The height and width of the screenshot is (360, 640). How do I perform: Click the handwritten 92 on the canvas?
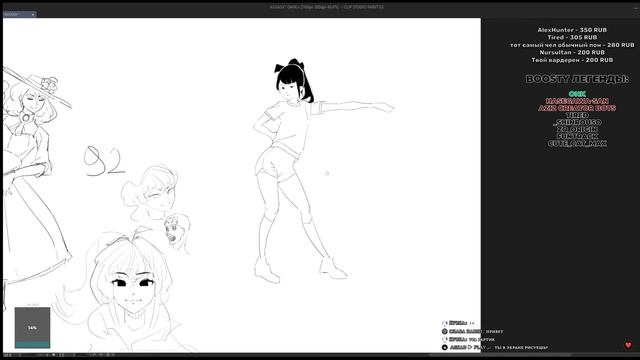pyautogui.click(x=104, y=161)
